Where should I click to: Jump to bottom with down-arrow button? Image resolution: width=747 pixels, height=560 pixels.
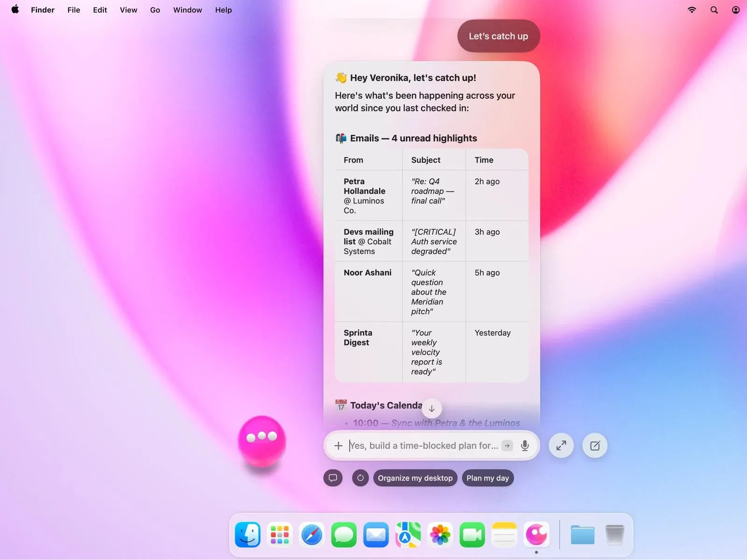(432, 408)
